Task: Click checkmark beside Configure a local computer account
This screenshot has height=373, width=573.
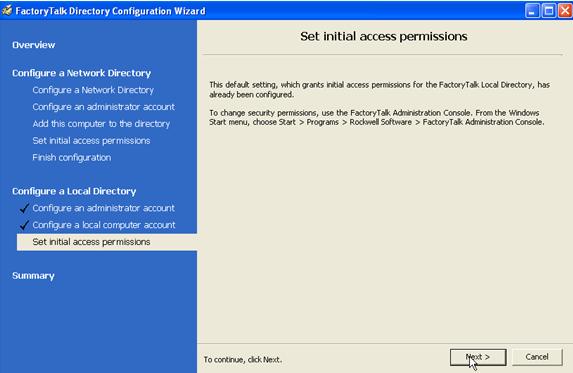Action: 24,225
